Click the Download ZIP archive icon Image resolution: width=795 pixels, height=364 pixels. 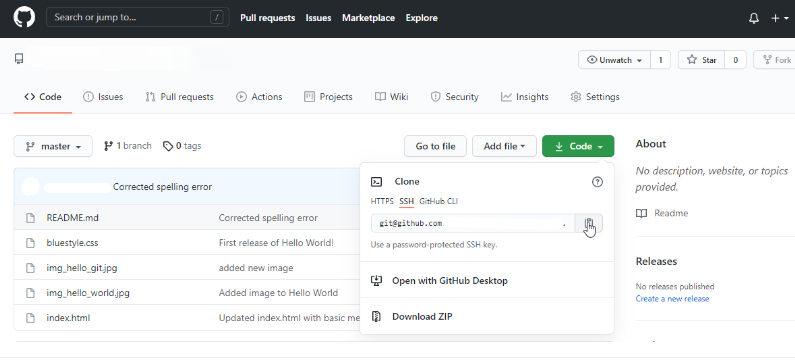coord(376,316)
